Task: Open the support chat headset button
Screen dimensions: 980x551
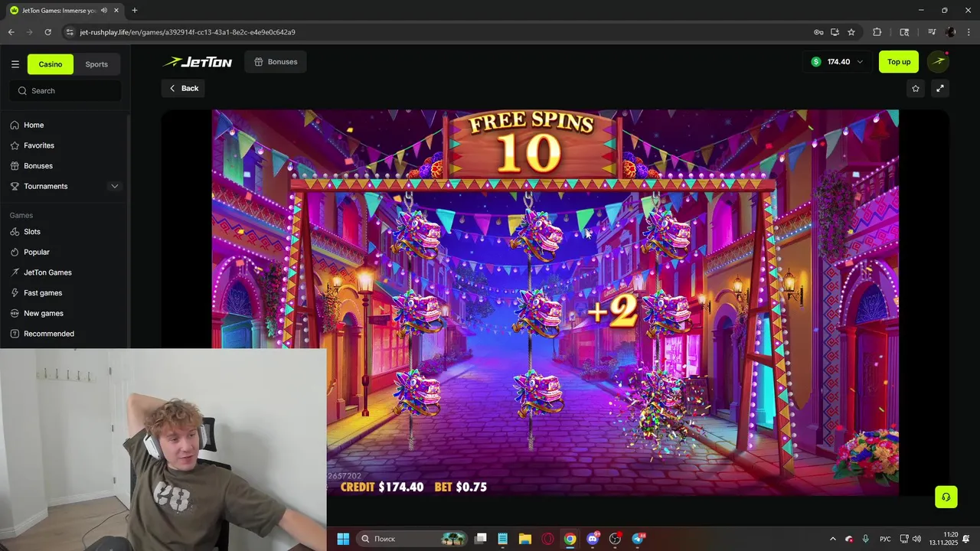Action: [x=946, y=497]
